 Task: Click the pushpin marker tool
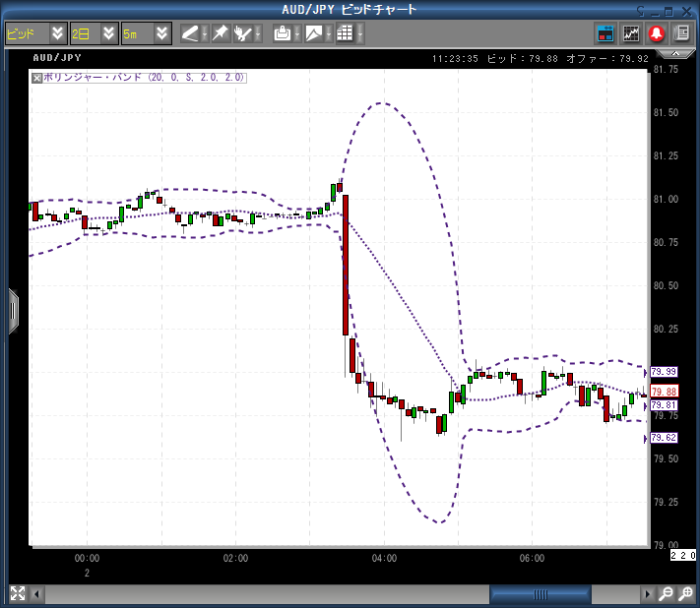click(221, 33)
